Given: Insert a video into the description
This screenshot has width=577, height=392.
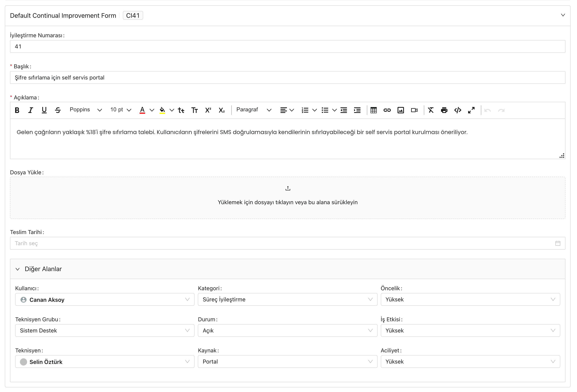Looking at the screenshot, I should click(x=414, y=110).
